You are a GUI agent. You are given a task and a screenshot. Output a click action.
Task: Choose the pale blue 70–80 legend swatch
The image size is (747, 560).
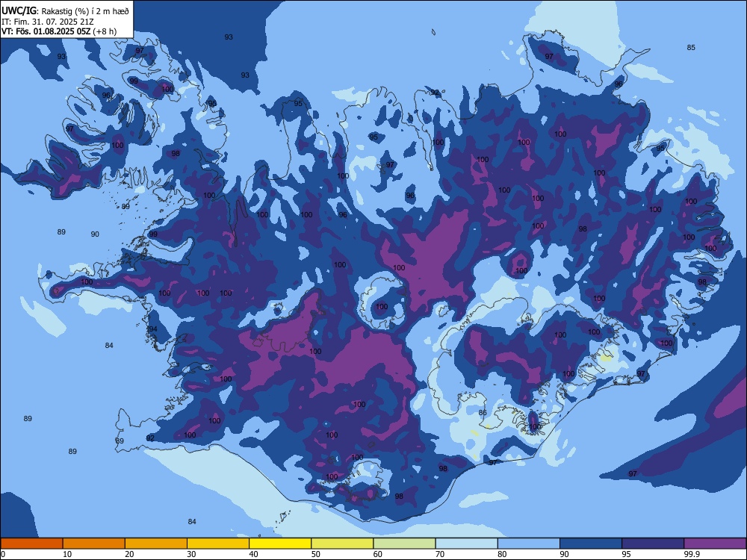tap(466, 544)
